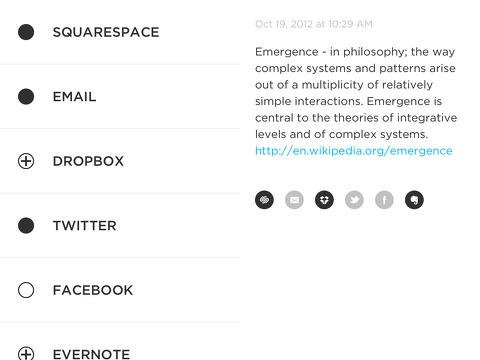Tap the Evernote elephant icon
Viewport: 480px width, 360px height.
tap(414, 200)
